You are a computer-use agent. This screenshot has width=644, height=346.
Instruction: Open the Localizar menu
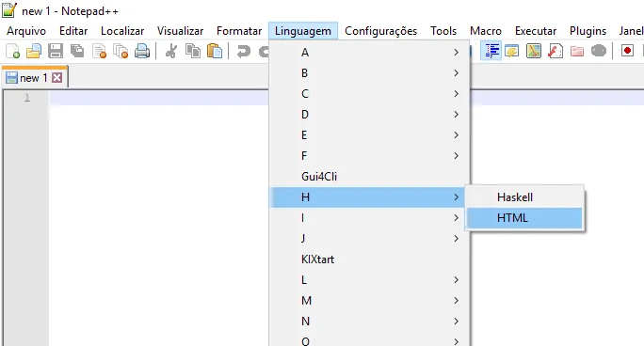[122, 31]
